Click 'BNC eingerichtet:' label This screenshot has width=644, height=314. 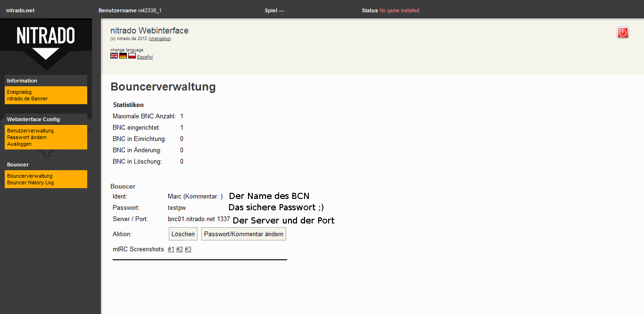(x=136, y=128)
